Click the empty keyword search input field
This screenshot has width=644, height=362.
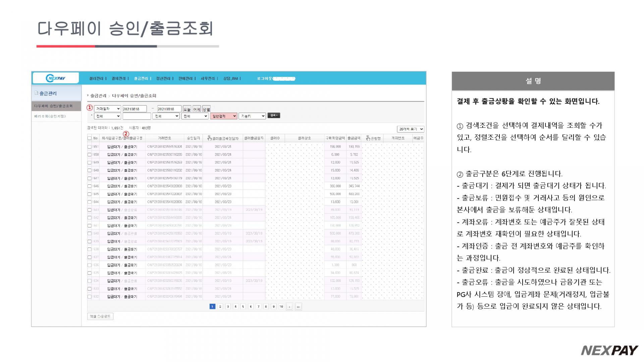pos(137,116)
